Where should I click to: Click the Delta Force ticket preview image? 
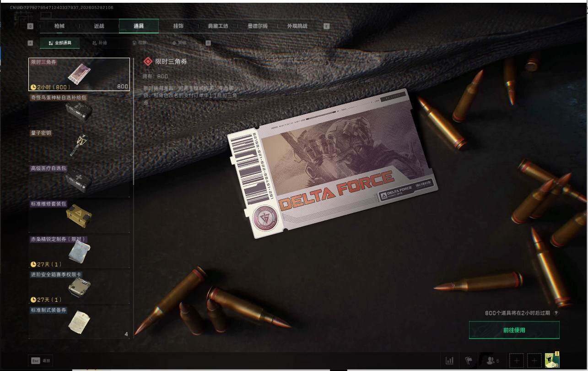tap(333, 163)
